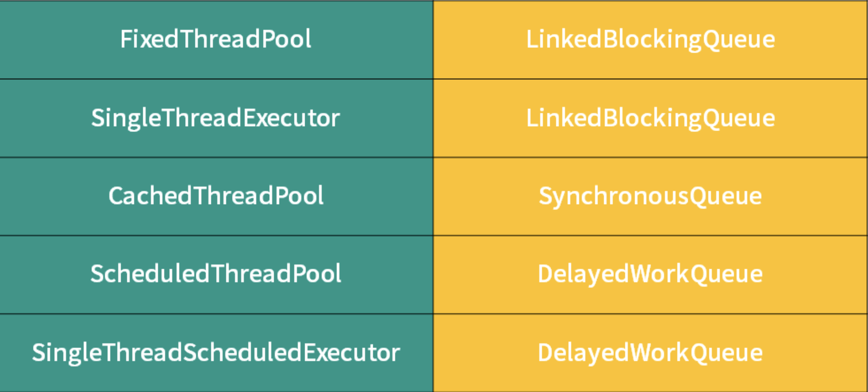
Task: Pick the green cell holding FixedThreadPool
Action: (x=216, y=40)
